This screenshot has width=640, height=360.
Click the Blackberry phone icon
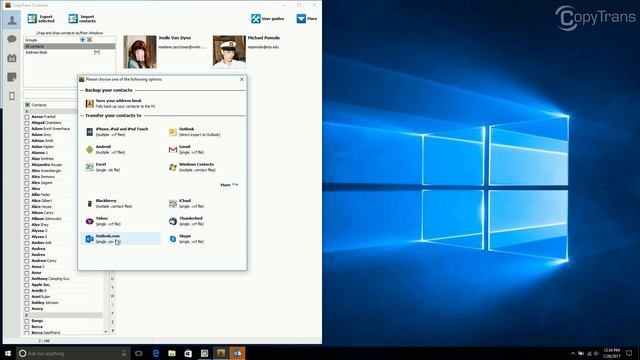pyautogui.click(x=89, y=203)
